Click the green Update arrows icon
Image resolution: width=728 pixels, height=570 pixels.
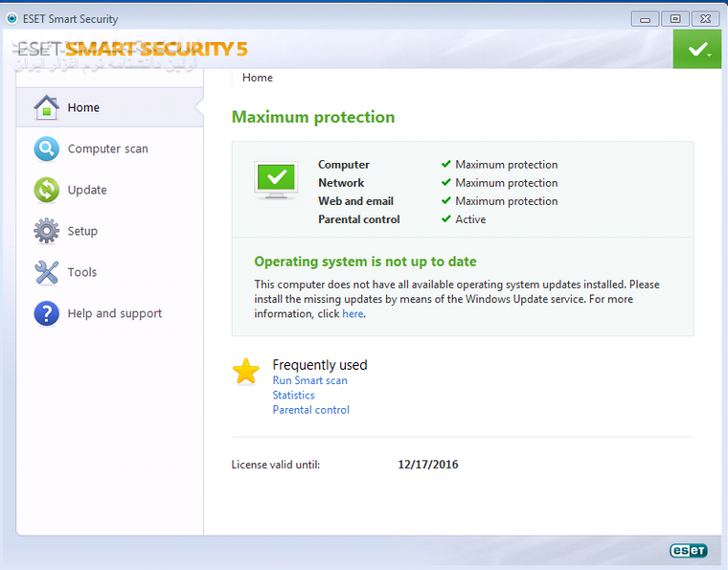(46, 190)
